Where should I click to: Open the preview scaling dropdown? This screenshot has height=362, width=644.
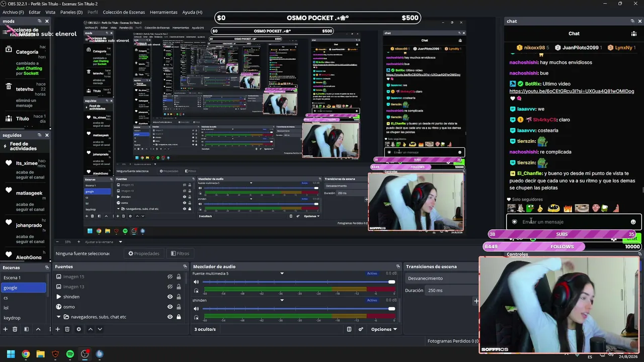pos(120,242)
